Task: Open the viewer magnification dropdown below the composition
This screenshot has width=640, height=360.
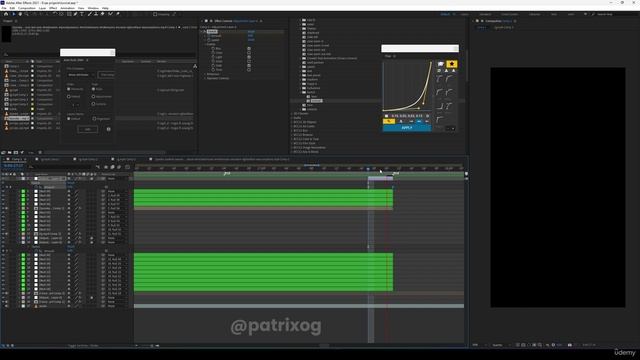Action: (478, 345)
